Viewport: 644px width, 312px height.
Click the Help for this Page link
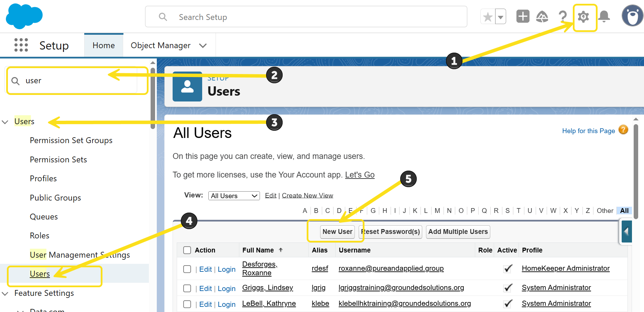[x=588, y=131]
